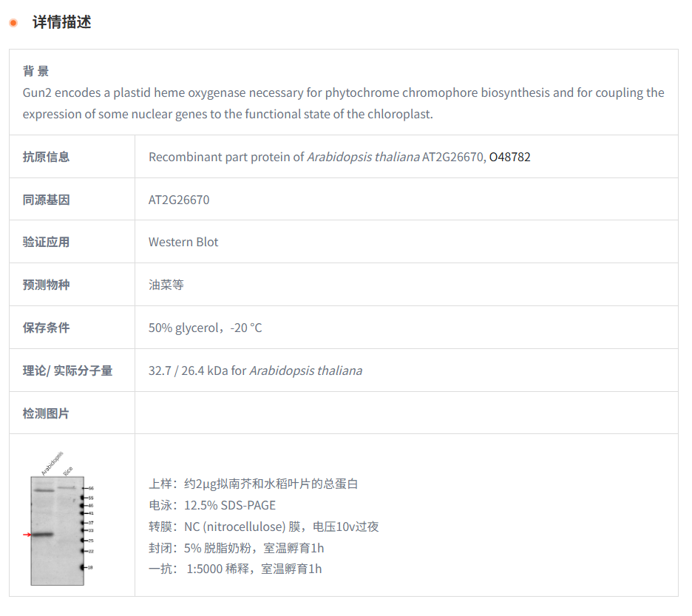Click the 转膜 NC (nitrocellulose) membrane line

coord(263,527)
